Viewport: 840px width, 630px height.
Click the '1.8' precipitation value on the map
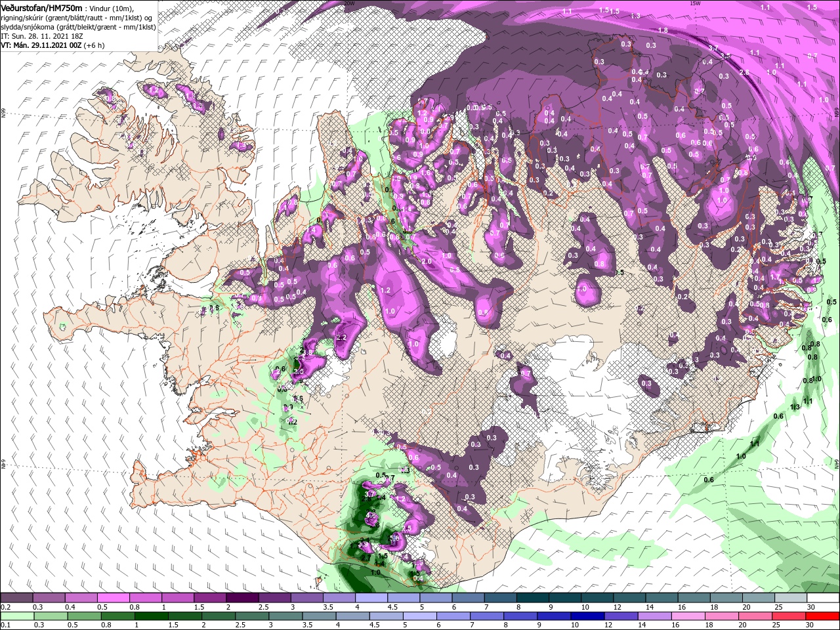pyautogui.click(x=663, y=30)
